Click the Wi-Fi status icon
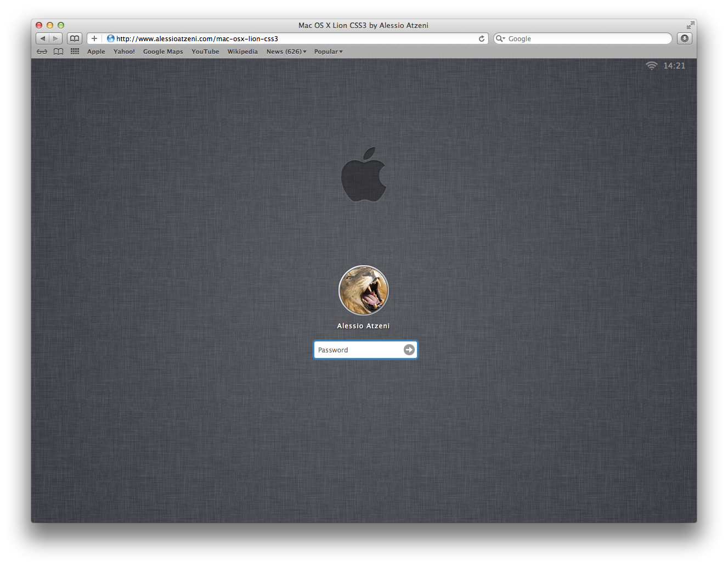Screen dimensions: 728x566 (x=651, y=66)
